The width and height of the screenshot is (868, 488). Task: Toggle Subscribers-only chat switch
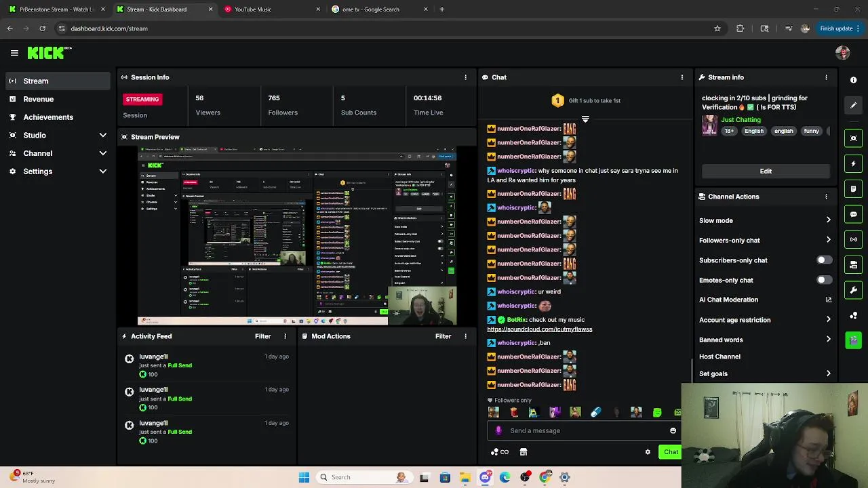[824, 260]
